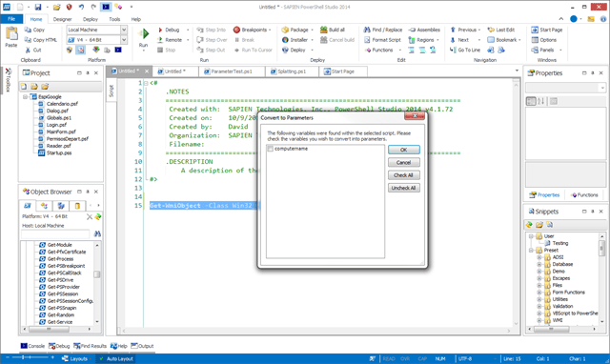This screenshot has width=610, height=364.
Task: Select Globals.ps1 in the Project tree
Action: 59,118
